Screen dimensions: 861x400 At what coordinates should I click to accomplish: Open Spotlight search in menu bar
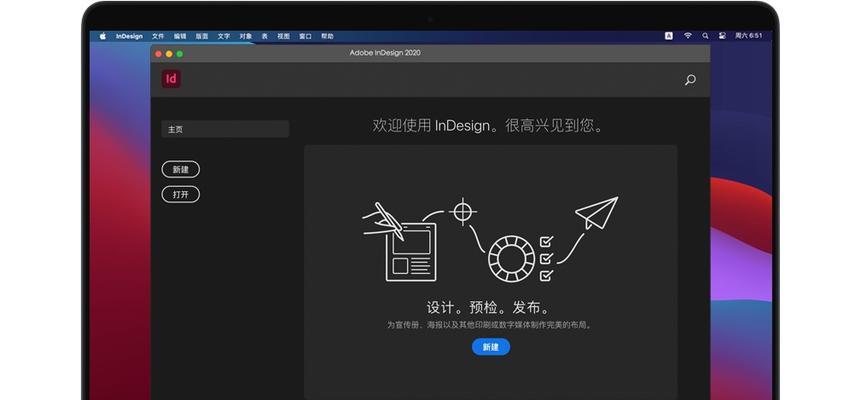(x=705, y=36)
